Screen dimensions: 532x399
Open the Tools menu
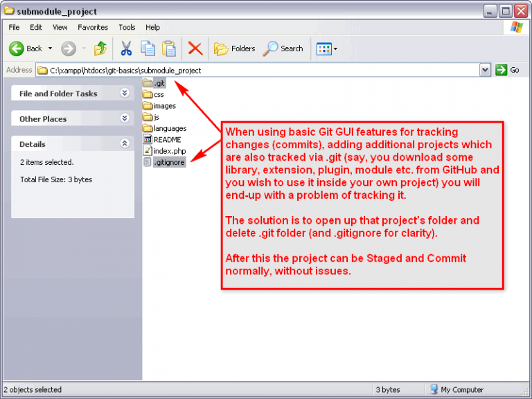click(x=127, y=28)
